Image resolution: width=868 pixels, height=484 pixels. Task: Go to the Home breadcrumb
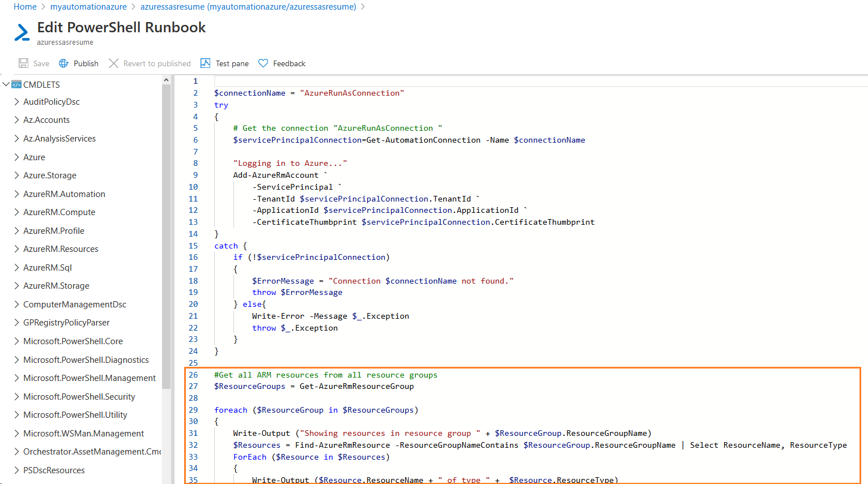click(25, 7)
